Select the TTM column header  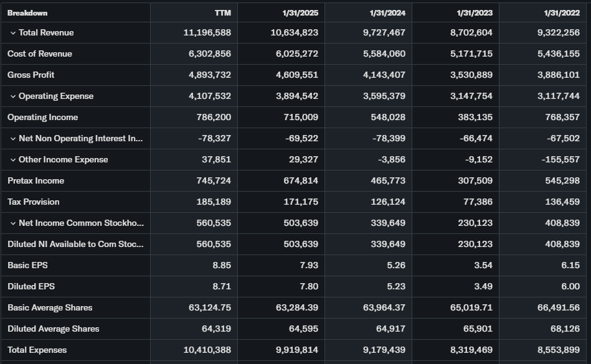pos(222,13)
